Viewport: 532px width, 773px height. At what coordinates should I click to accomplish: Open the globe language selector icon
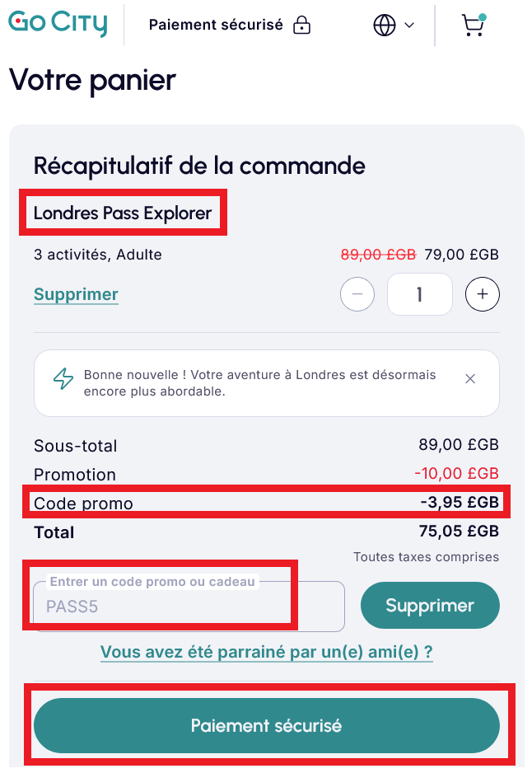click(x=384, y=25)
